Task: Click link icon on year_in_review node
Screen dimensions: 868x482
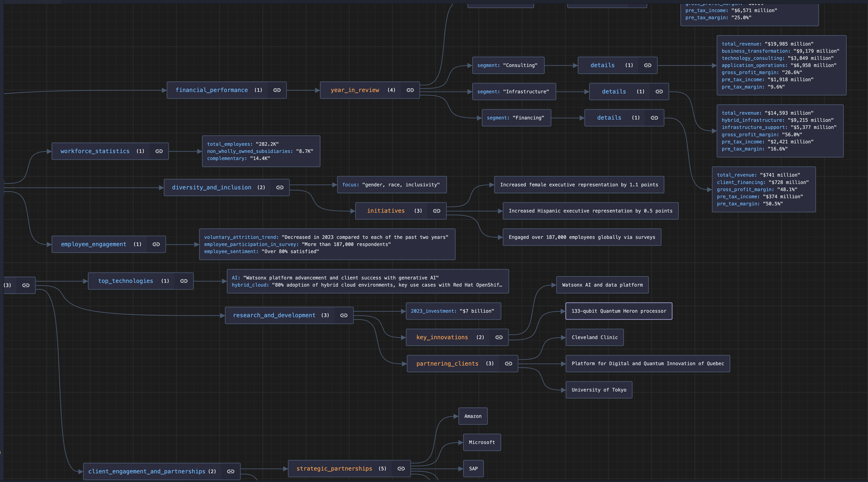Action: [410, 90]
